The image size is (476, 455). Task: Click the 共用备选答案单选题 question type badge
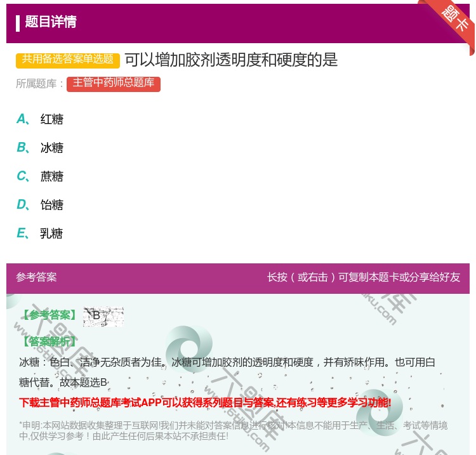coord(68,60)
